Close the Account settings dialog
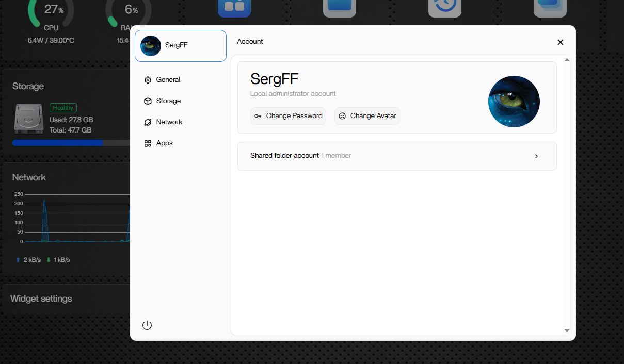 point(560,42)
